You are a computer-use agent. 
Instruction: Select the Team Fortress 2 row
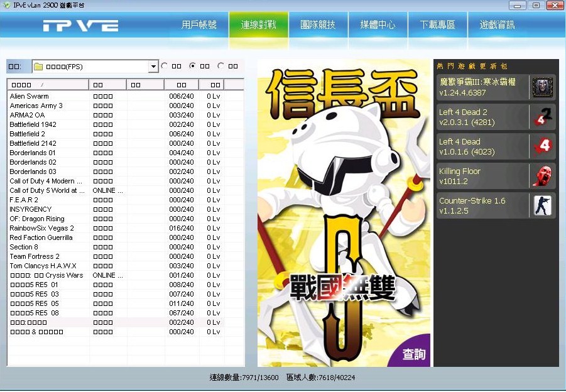coord(116,256)
